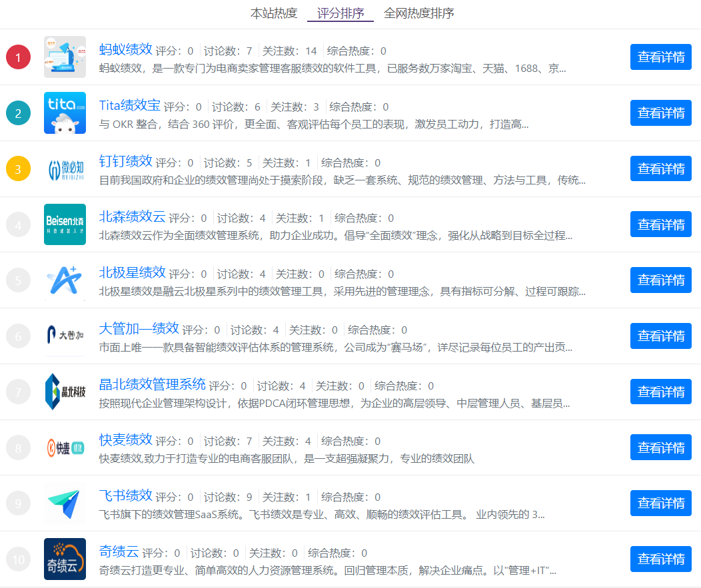The width and height of the screenshot is (701, 588).
Task: Open the 蚂蚁绩效 title link
Action: click(126, 49)
